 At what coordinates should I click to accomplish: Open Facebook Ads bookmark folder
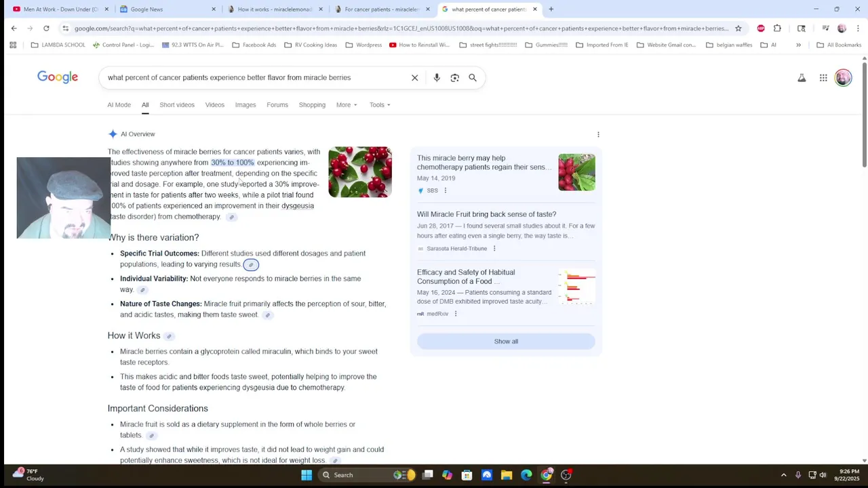(254, 45)
